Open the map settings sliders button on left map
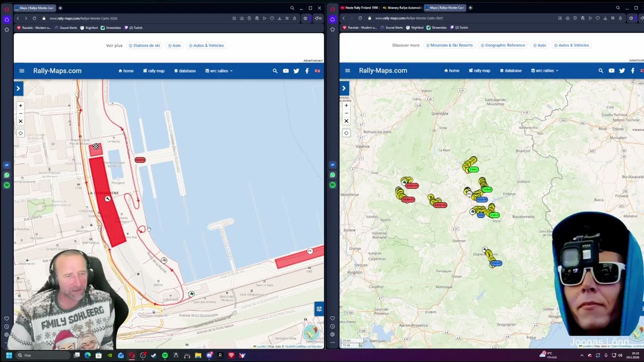The image size is (644, 362). pos(319,309)
